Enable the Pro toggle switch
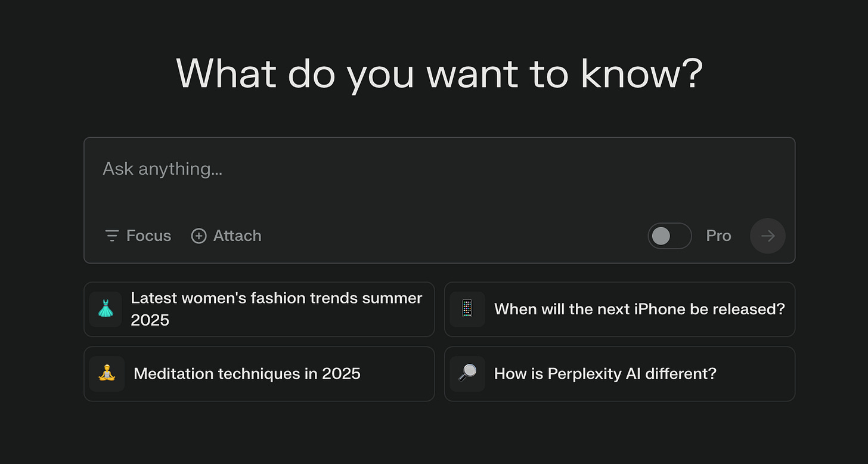Screen dimensions: 868x464 (x=669, y=236)
